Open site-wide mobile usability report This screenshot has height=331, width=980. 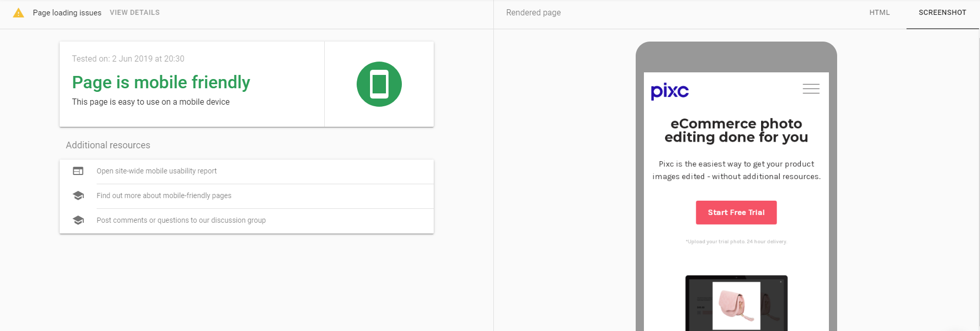pyautogui.click(x=157, y=171)
